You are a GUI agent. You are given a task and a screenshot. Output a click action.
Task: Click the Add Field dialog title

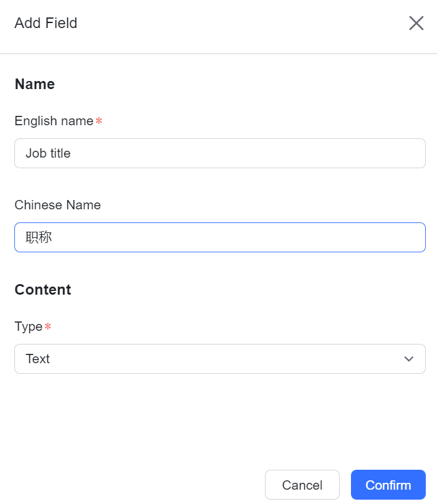[x=46, y=23]
